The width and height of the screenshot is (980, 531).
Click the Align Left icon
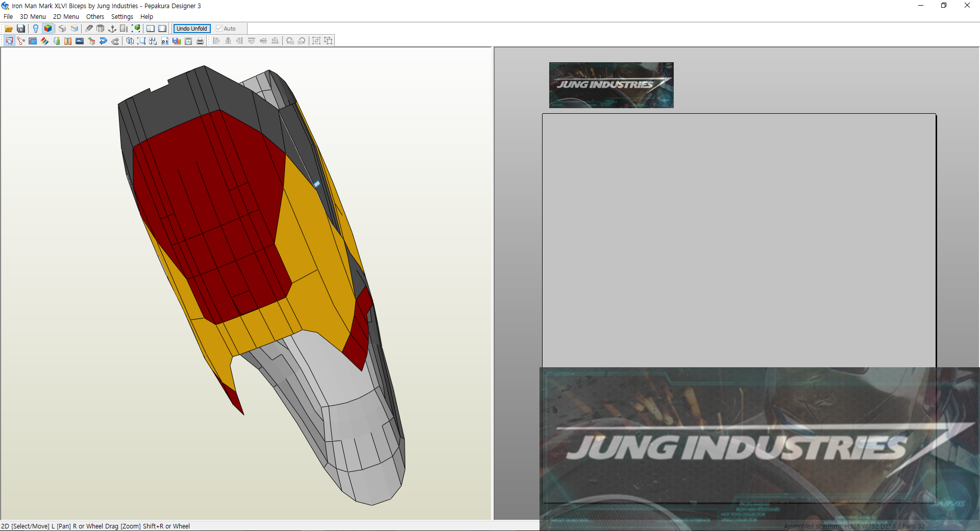click(x=216, y=41)
